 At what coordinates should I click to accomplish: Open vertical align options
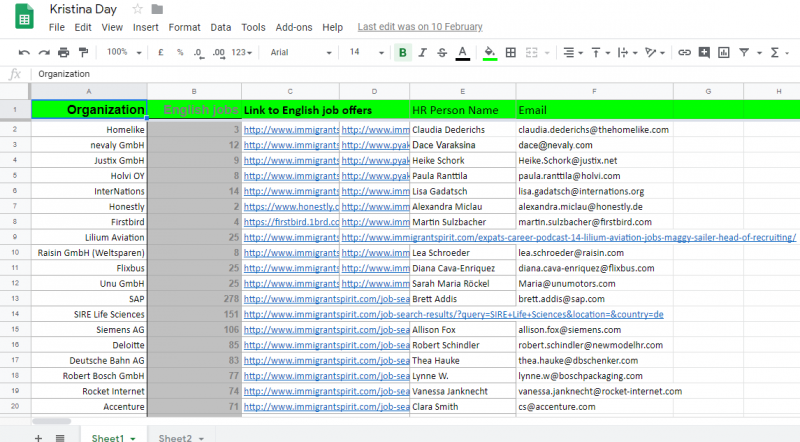tap(601, 52)
